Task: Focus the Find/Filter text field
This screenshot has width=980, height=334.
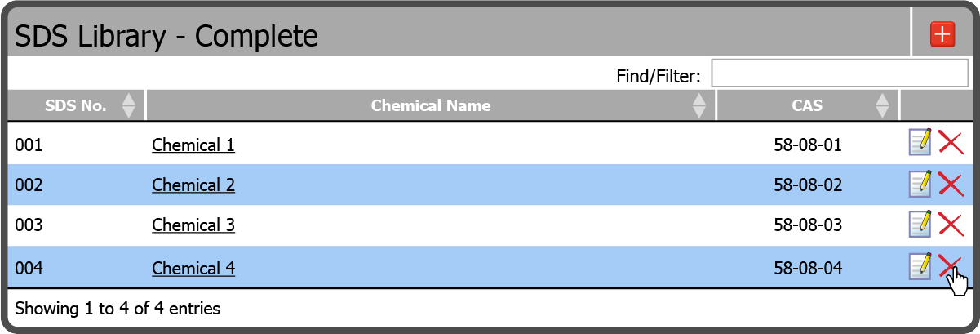Action: click(840, 73)
